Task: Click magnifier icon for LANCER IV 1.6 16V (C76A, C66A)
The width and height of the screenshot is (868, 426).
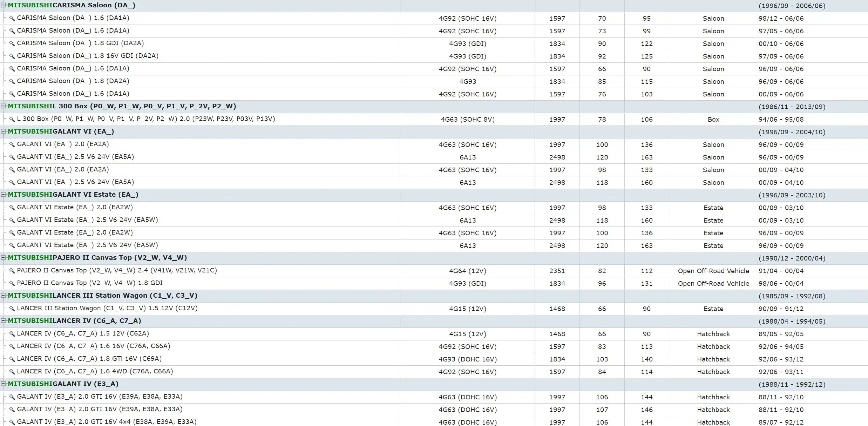Action: click(x=12, y=346)
